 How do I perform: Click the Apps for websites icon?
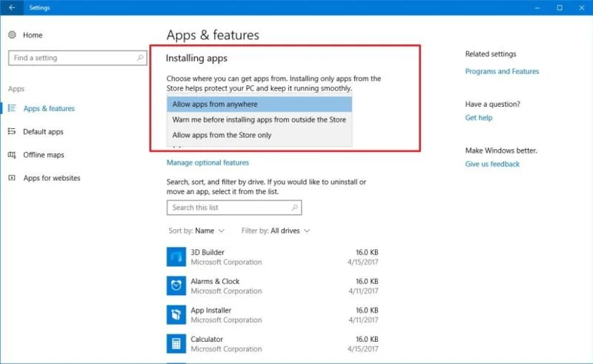12,178
